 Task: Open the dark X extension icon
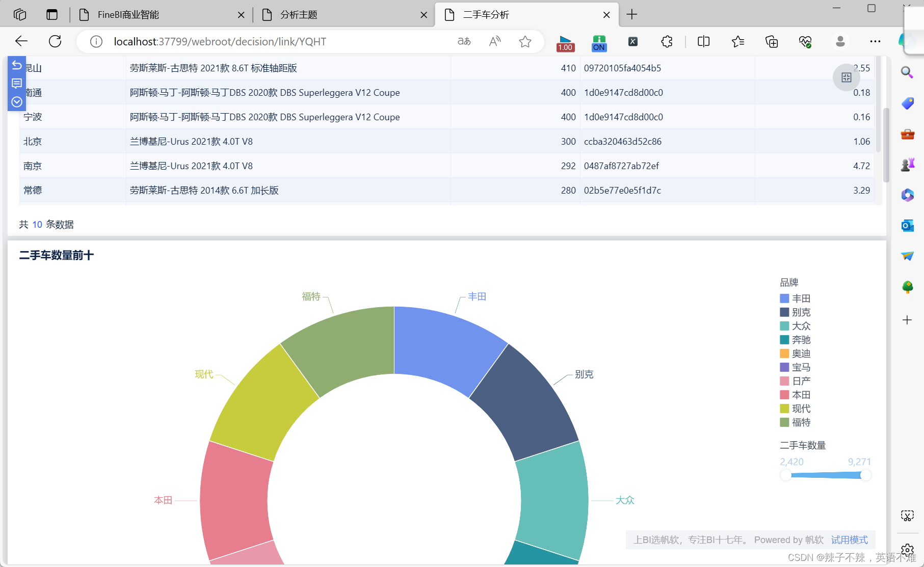(x=633, y=42)
